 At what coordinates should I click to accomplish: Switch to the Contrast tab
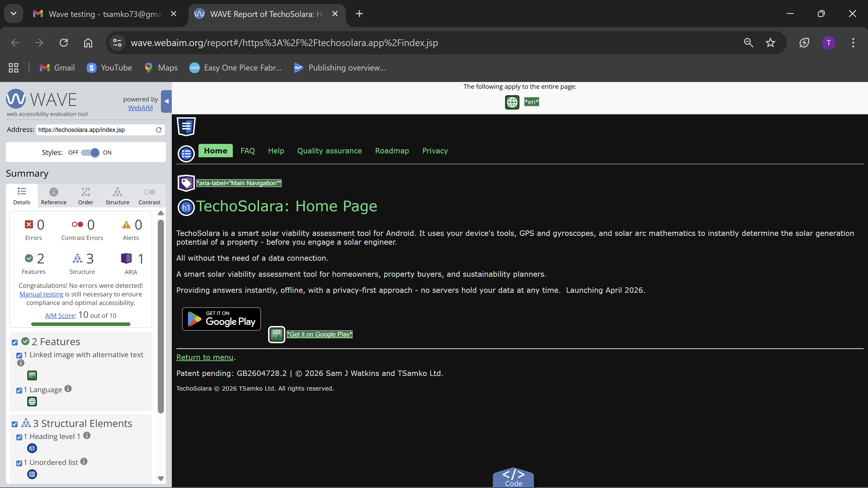149,196
